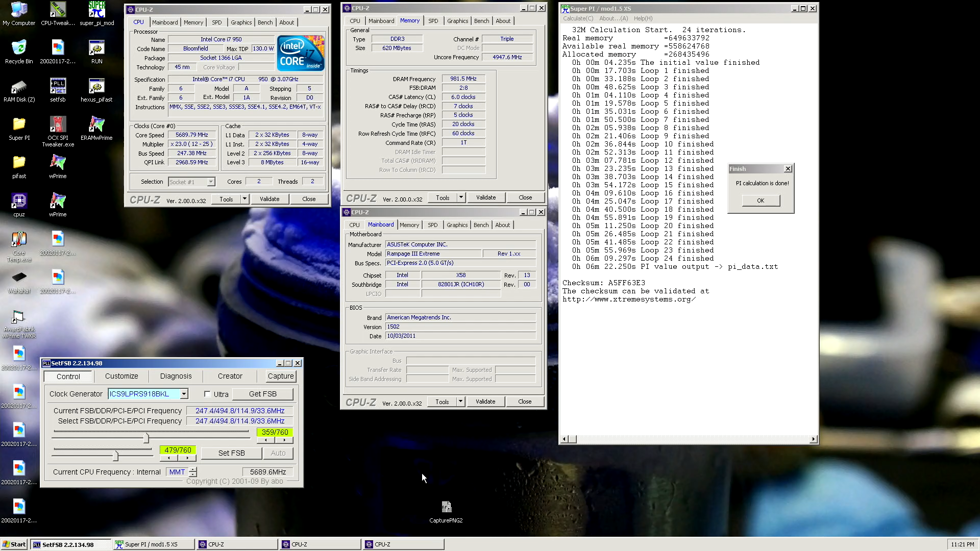Open SPD tab in CPU-Z Memory window
The height and width of the screenshot is (551, 980).
(x=433, y=21)
